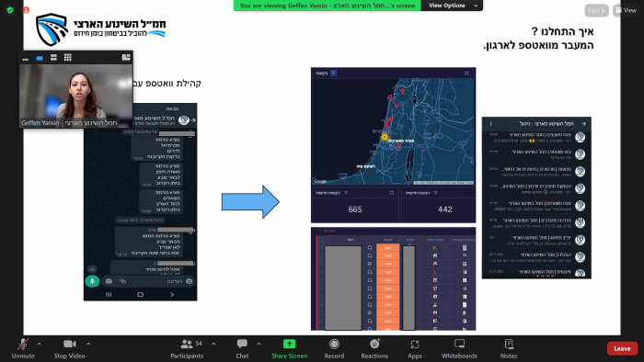This screenshot has height=362, width=644.
Task: Start Share Screen
Action: coord(289,348)
